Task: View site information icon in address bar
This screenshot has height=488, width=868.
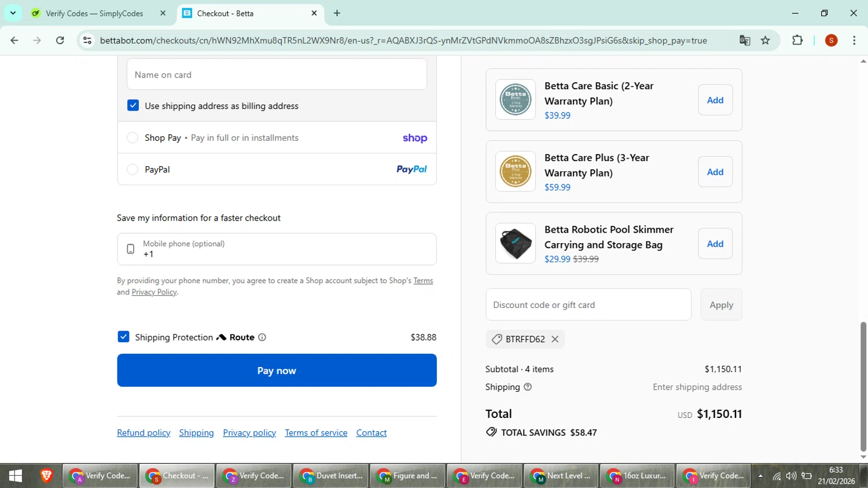Action: [87, 41]
